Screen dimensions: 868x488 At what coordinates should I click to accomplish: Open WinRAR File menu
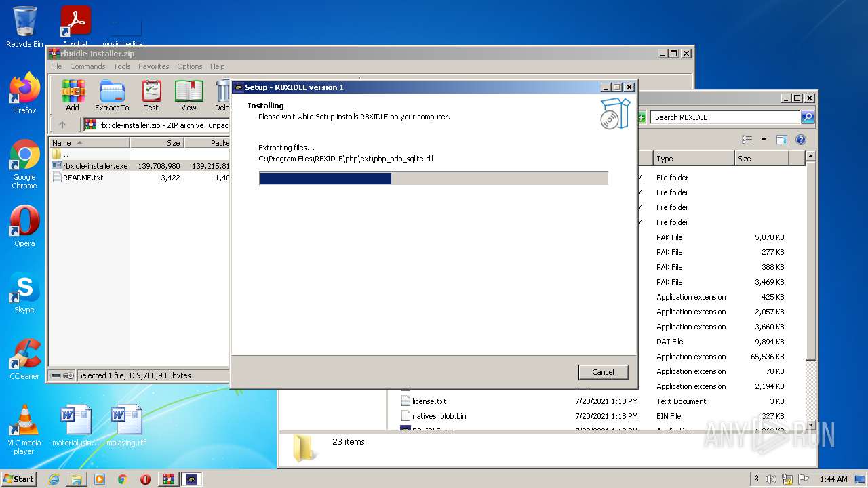point(56,66)
